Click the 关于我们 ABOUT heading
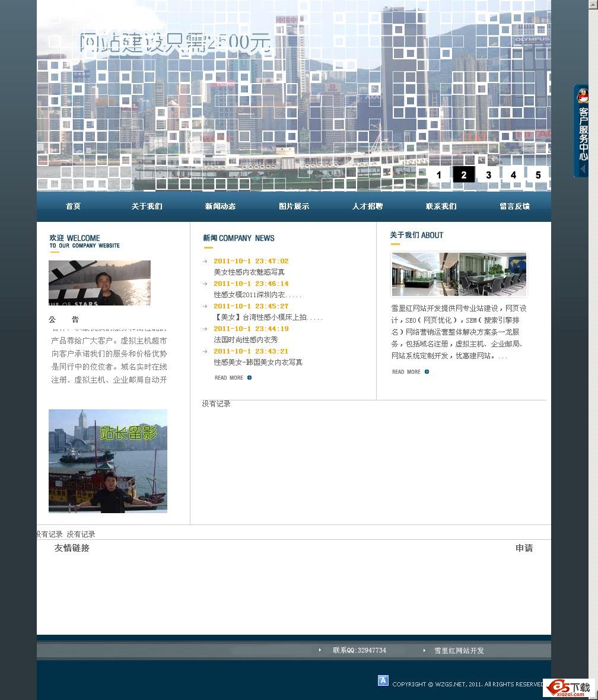The image size is (598, 700). tap(416, 236)
